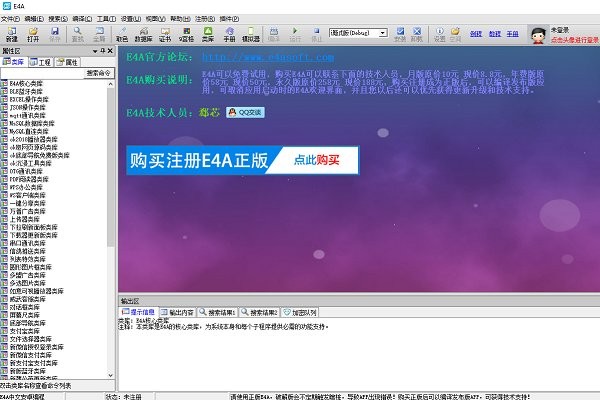Select the 加密队列 tab
The image size is (600, 400).
tap(300, 312)
